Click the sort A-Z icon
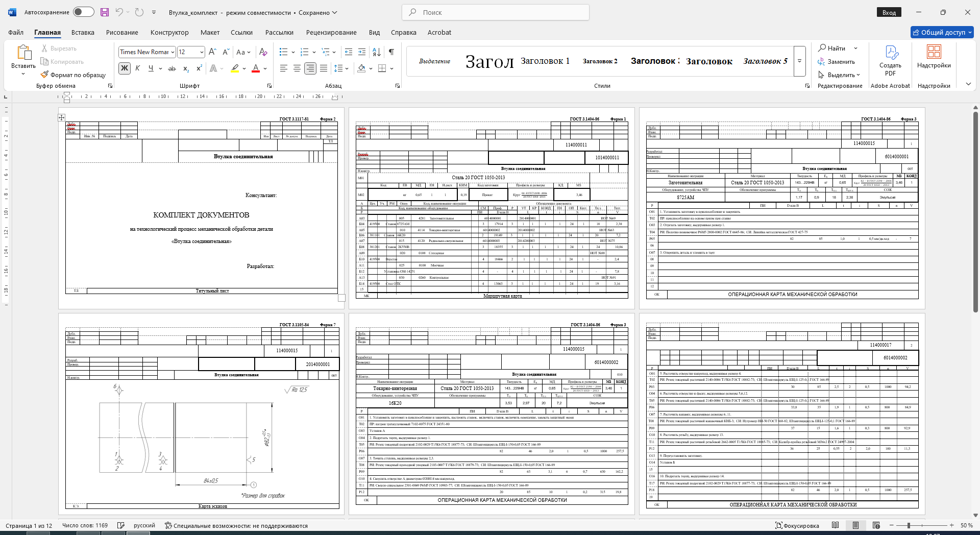The height and width of the screenshot is (535, 980). click(376, 52)
